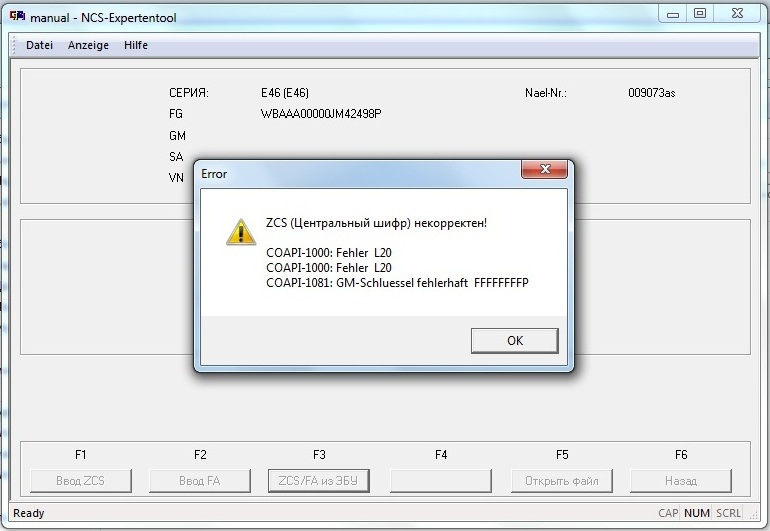770x531 pixels.
Task: Click the GM-Schluessel fehlerhaft error line
Action: point(397,283)
